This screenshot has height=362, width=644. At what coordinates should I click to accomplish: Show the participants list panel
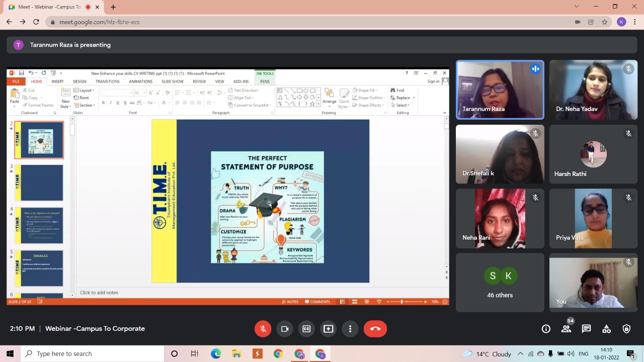pyautogui.click(x=566, y=329)
